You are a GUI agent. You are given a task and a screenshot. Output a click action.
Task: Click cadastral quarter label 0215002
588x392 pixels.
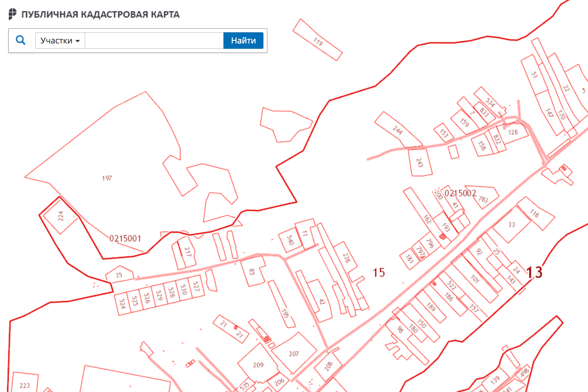[460, 193]
